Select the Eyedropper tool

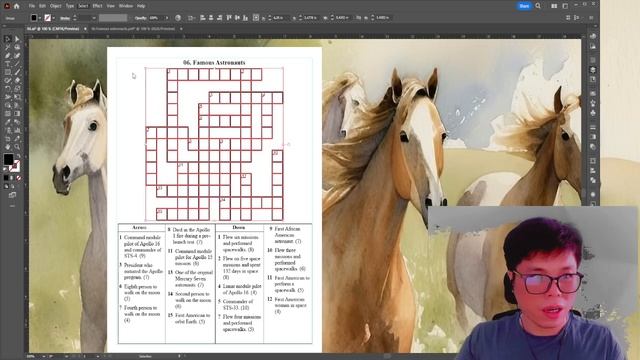click(x=7, y=121)
